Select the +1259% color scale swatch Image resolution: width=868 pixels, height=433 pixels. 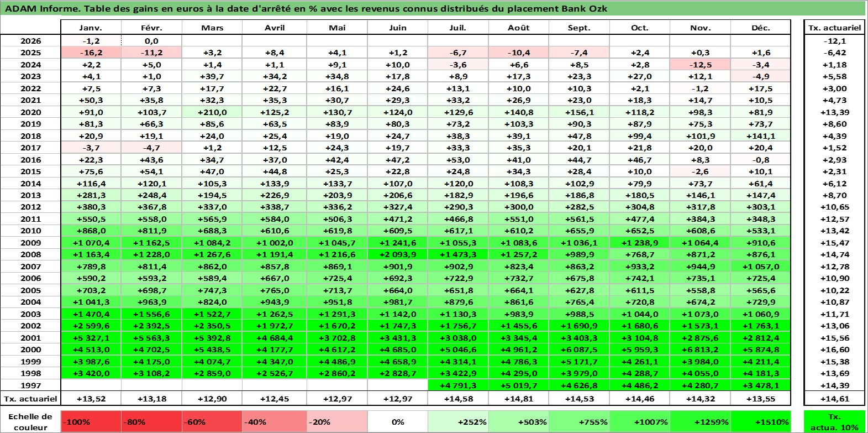[700, 421]
